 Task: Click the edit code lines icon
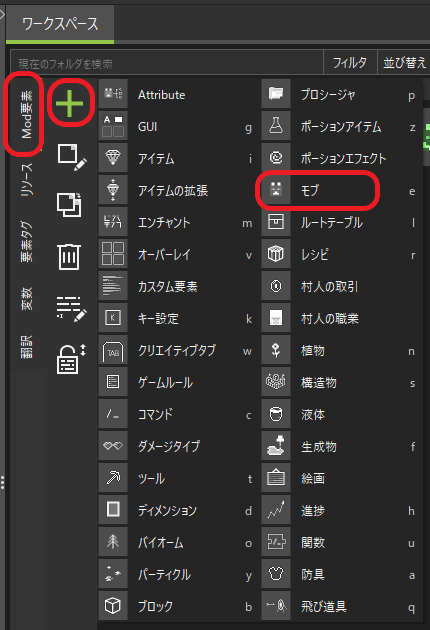pos(71,309)
